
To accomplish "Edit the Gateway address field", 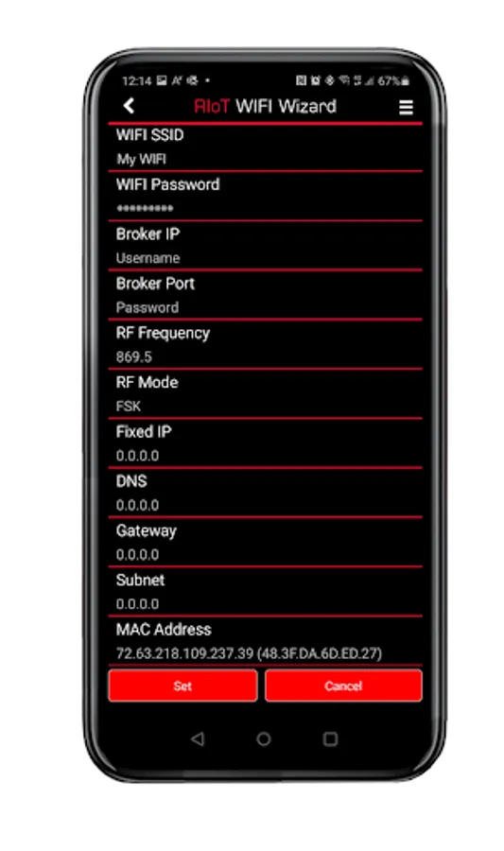I will coord(266,542).
